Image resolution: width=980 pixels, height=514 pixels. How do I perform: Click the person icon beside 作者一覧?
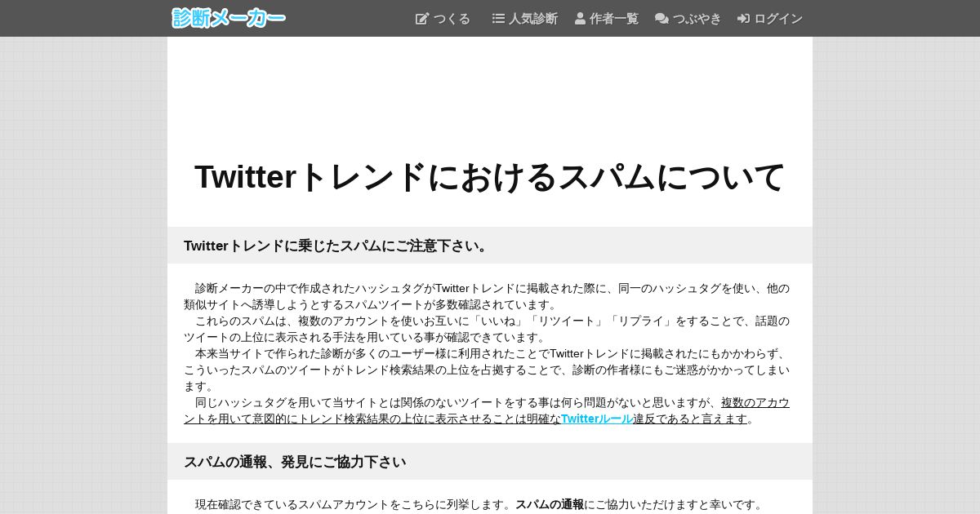pos(580,18)
